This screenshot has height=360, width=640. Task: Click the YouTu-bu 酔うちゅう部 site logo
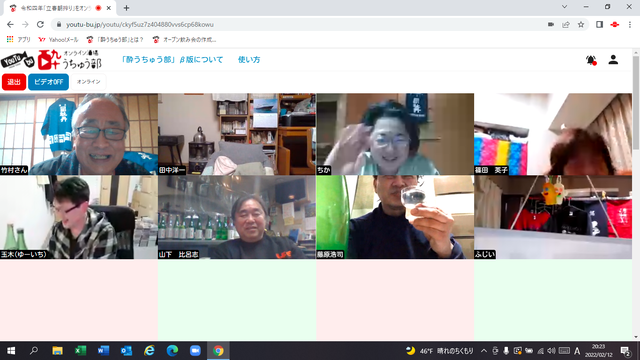click(51, 60)
